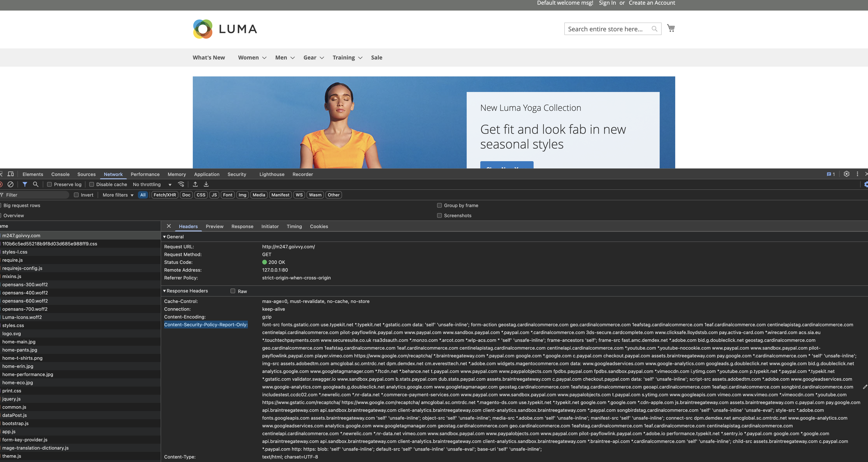
Task: Open the No throttling dropdown
Action: (152, 185)
